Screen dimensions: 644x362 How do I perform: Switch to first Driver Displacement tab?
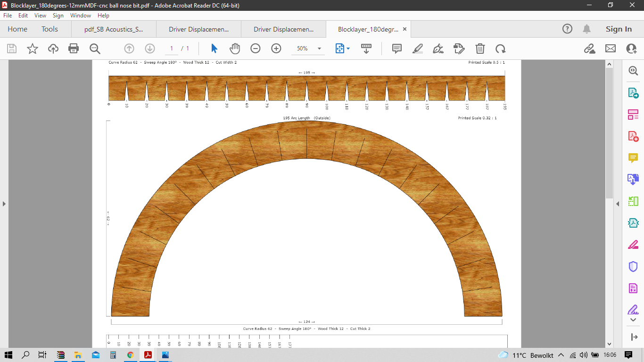198,29
